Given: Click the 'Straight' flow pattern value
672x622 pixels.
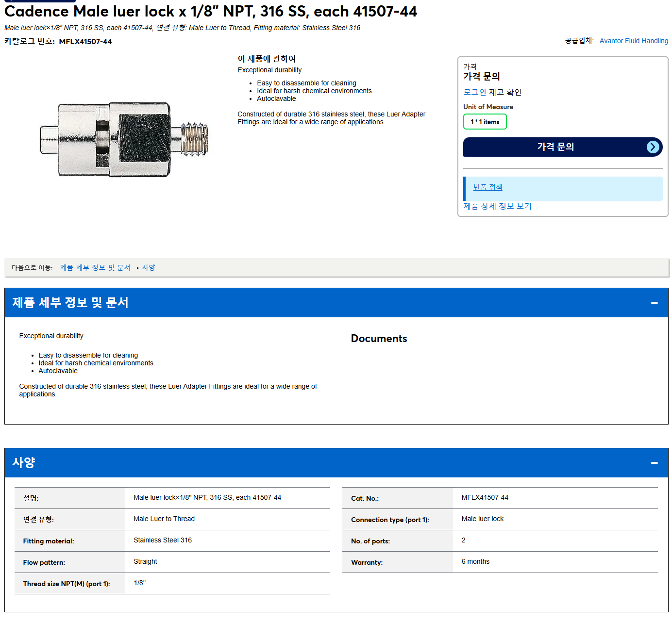Looking at the screenshot, I should (145, 561).
